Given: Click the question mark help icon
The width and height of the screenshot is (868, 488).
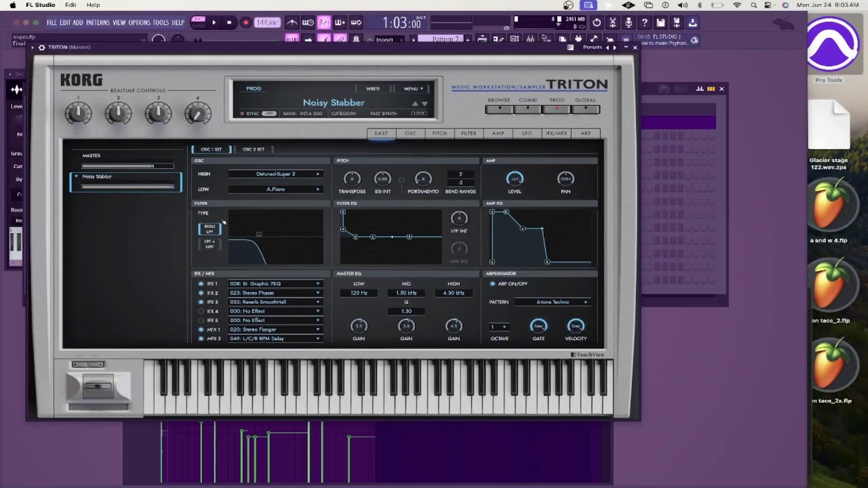Looking at the screenshot, I should pos(644,22).
